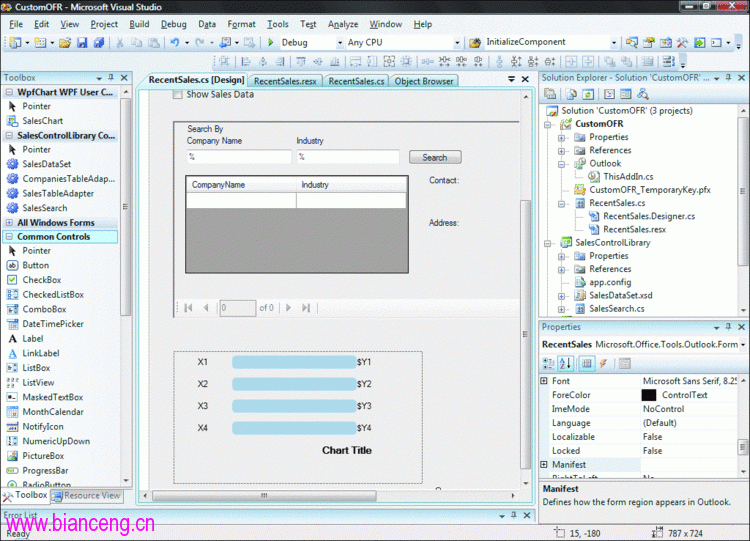Image resolution: width=750 pixels, height=541 pixels.
Task: Expand All Windows Forms toolbox group
Action: (9, 223)
